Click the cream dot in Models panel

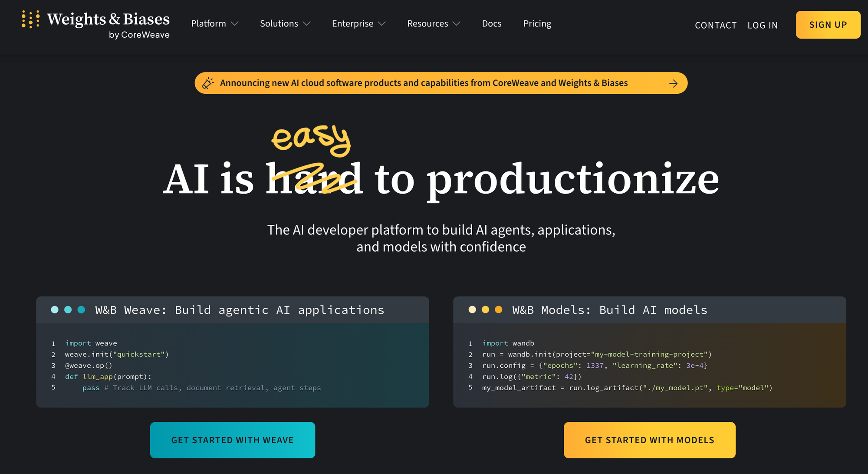pyautogui.click(x=472, y=309)
